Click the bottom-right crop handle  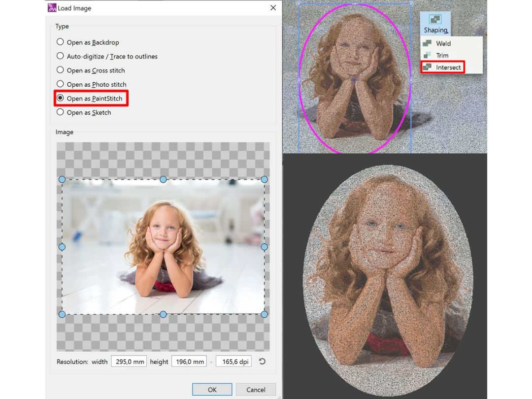(x=265, y=314)
